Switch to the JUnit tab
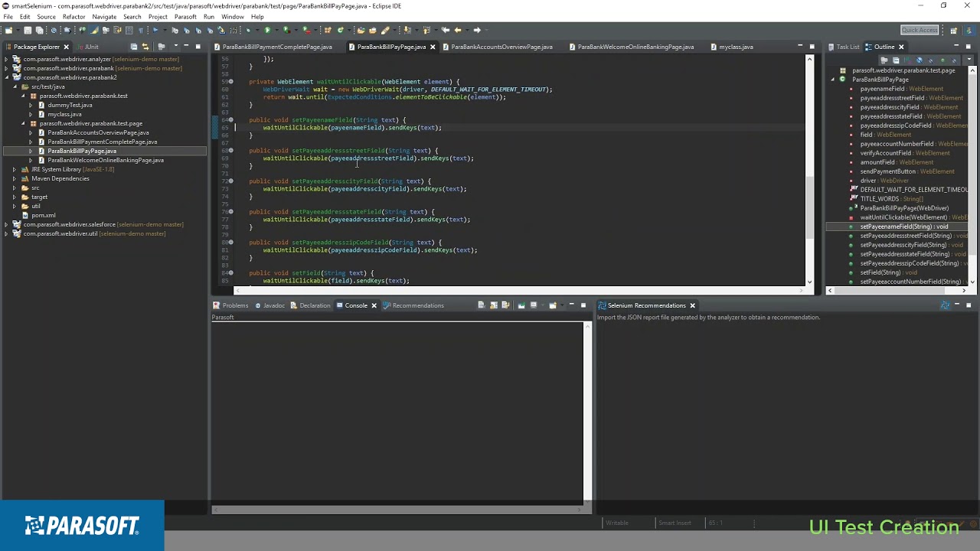The width and height of the screenshot is (980, 551). click(87, 47)
